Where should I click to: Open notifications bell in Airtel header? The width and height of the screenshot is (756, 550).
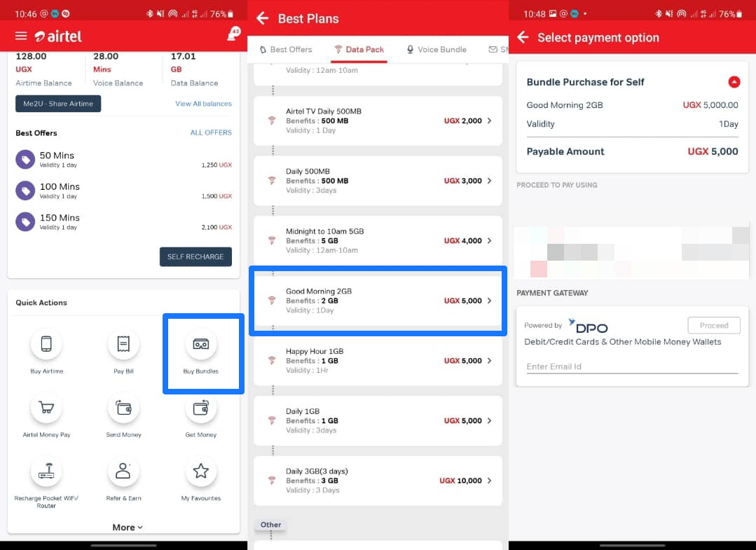233,34
